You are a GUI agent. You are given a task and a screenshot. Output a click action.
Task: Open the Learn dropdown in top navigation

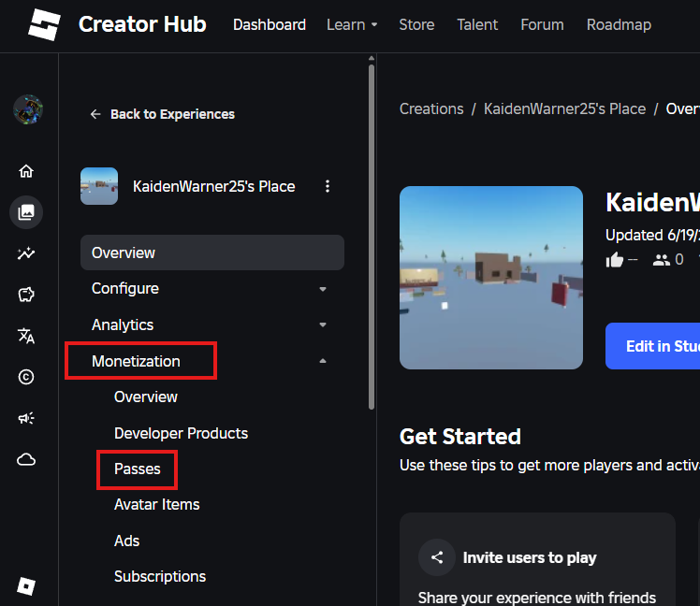(352, 24)
